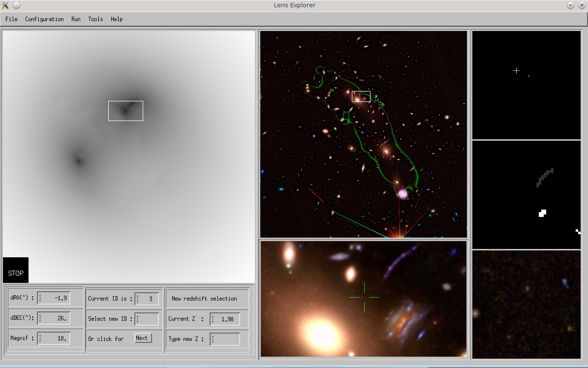Click the white cross marker in top-right panel
The width and height of the screenshot is (588, 368).
[x=516, y=71]
